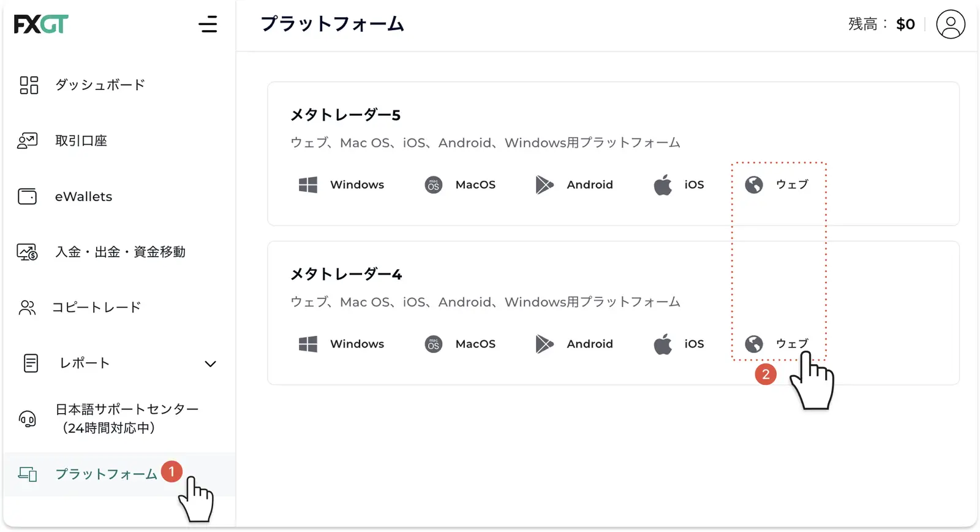
Task: Click the 日本語サポートセンター headset icon
Action: pos(28,419)
